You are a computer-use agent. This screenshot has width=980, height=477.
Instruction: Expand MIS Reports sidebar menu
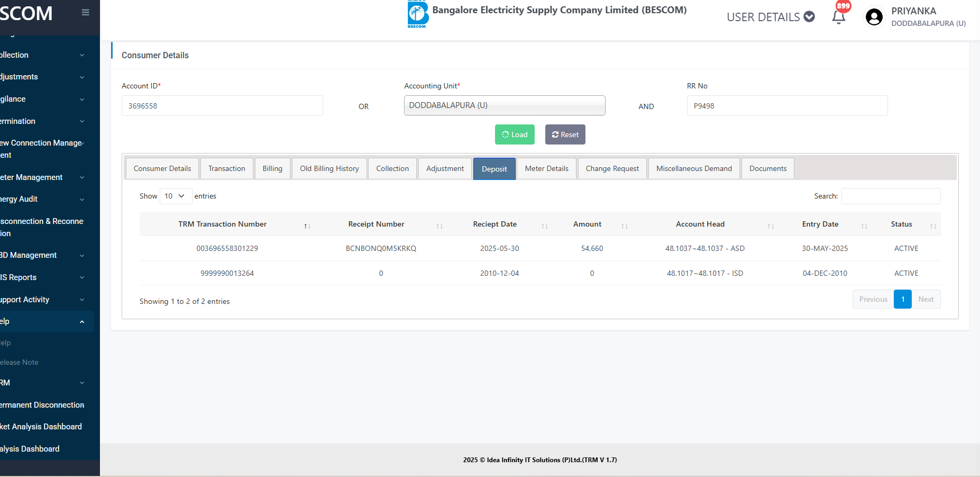[x=42, y=277]
